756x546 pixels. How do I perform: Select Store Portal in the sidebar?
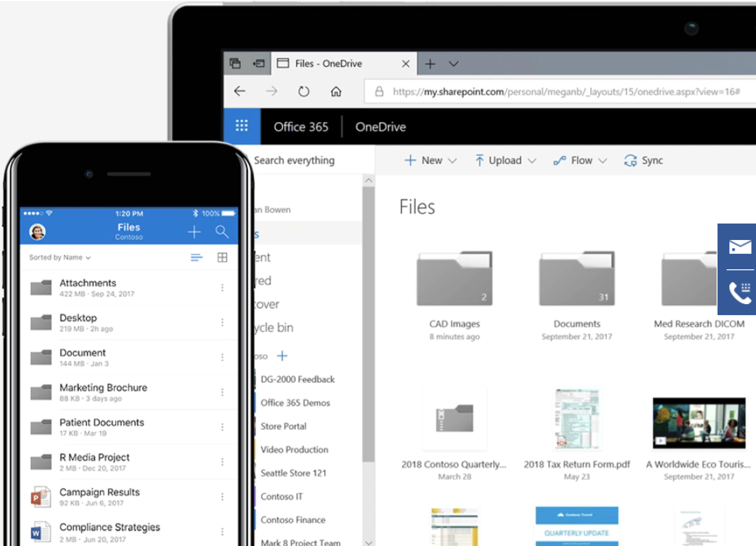click(x=283, y=426)
